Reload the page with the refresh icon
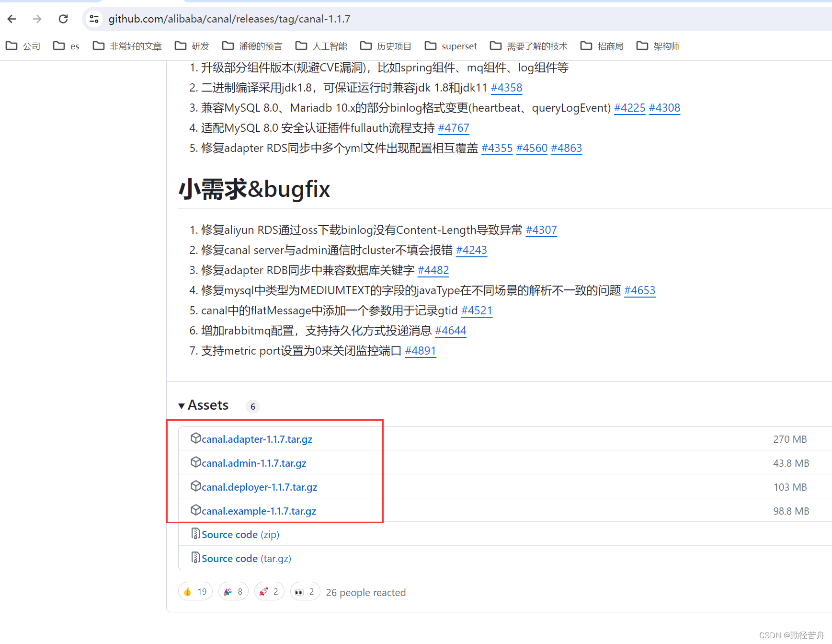Image resolution: width=832 pixels, height=644 pixels. click(63, 19)
